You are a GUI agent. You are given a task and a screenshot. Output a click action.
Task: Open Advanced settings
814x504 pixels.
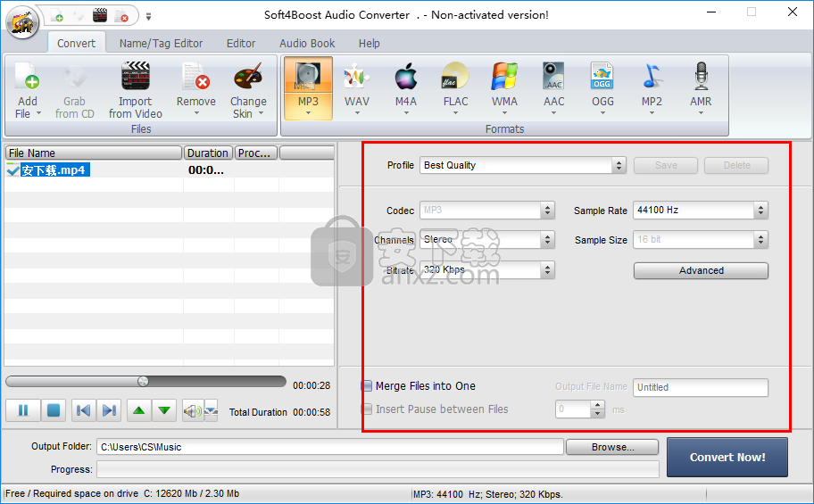pyautogui.click(x=701, y=270)
